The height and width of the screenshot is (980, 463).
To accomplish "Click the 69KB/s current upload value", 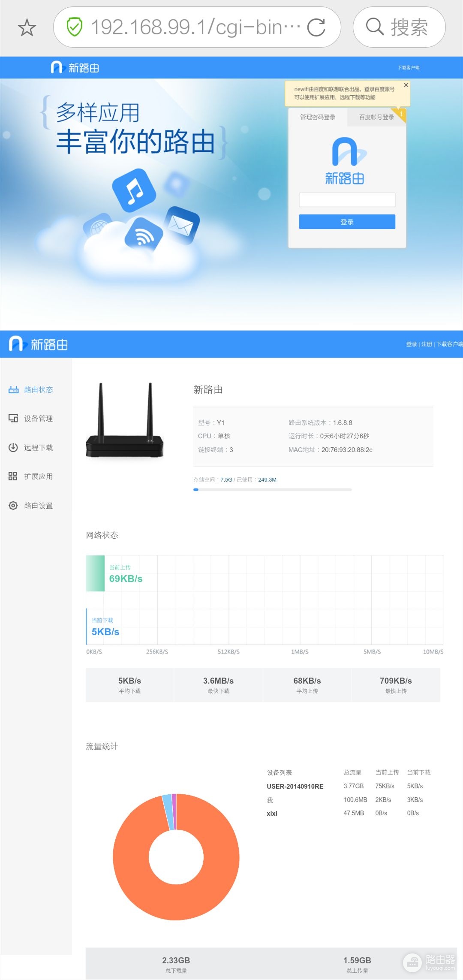I will coord(126,579).
